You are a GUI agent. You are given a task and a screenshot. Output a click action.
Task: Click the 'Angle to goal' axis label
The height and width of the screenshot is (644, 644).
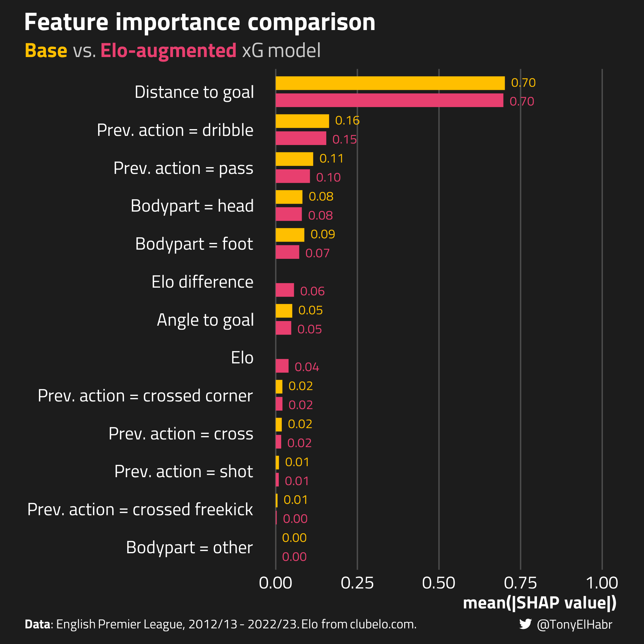click(x=205, y=320)
